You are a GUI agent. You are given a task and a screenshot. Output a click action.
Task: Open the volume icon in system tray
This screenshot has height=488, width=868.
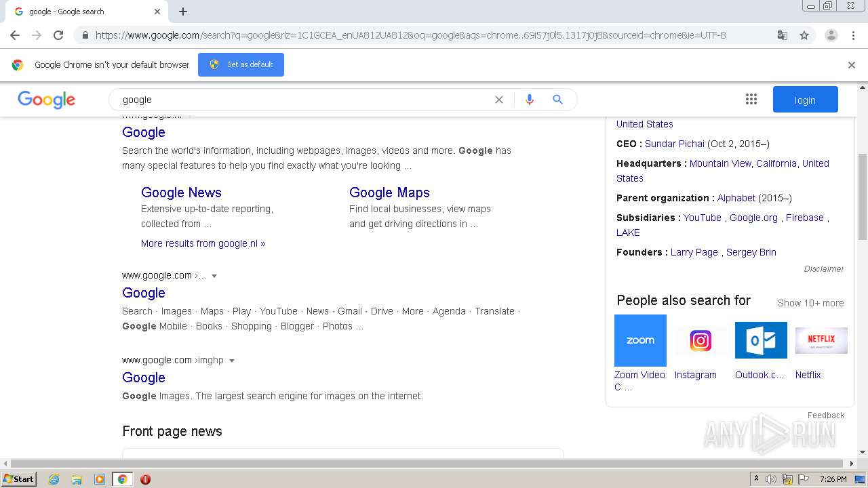771,479
